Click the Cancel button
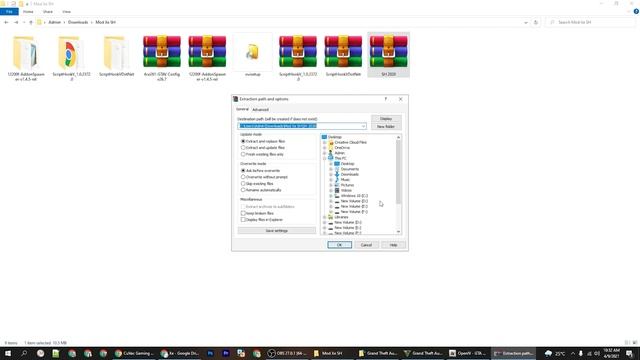This screenshot has width=640, height=360. tap(366, 245)
